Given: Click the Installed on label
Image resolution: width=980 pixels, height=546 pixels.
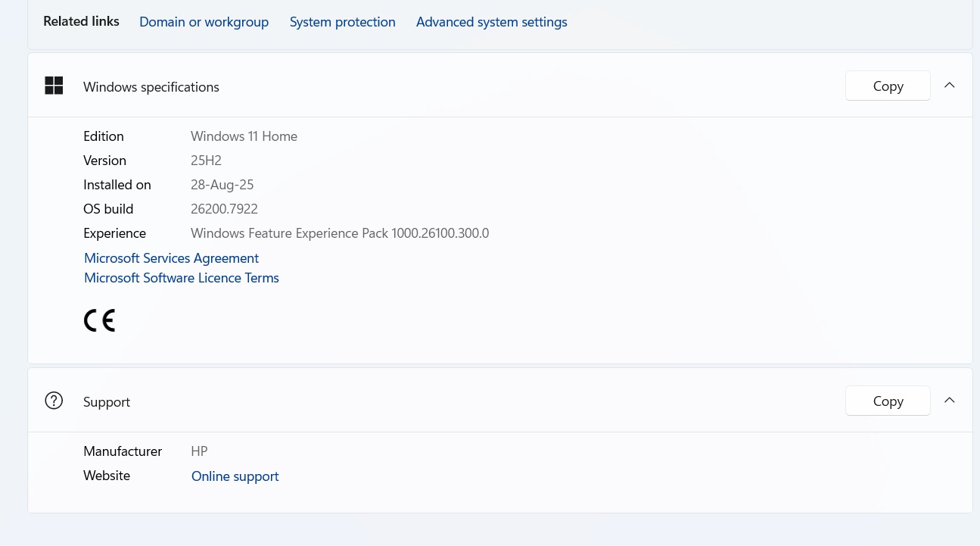Looking at the screenshot, I should point(117,185).
